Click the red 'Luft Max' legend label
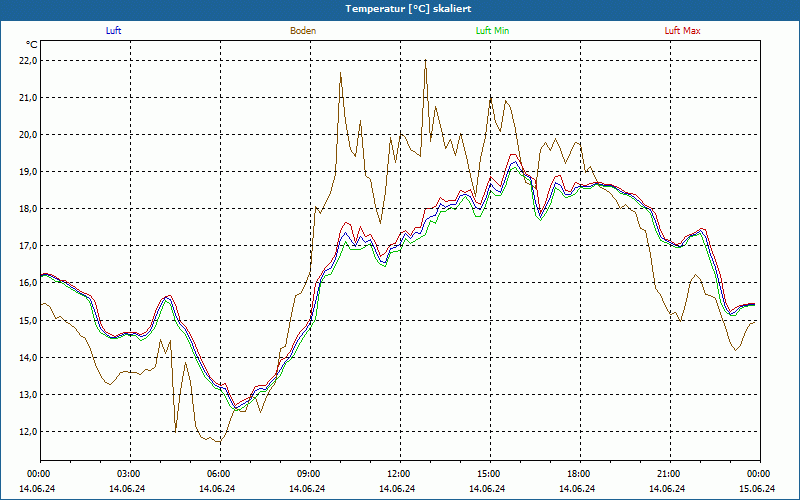 point(682,31)
